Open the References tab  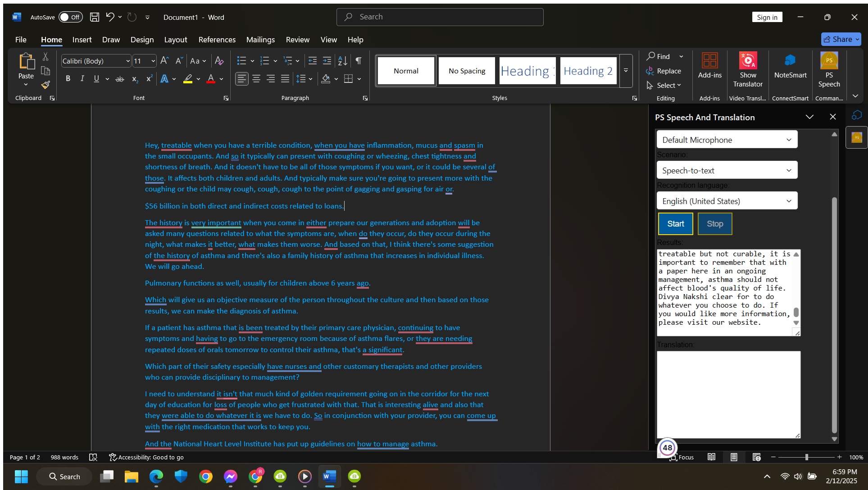pos(217,40)
